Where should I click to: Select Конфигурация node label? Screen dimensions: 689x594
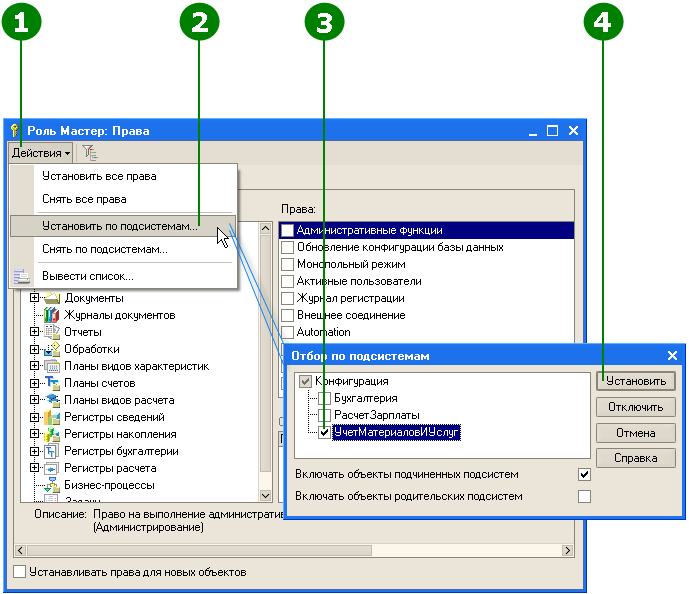[x=352, y=381]
